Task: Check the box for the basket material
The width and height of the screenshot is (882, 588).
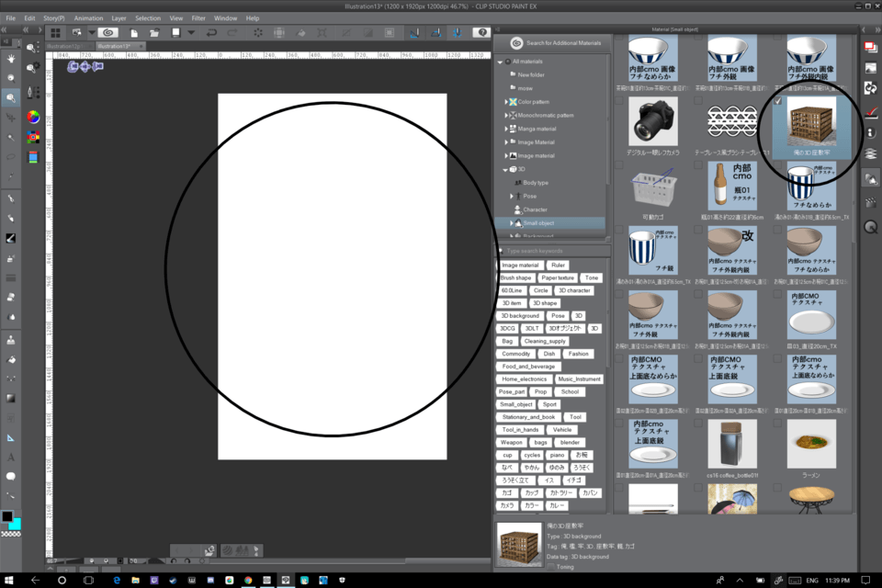Action: [619, 165]
